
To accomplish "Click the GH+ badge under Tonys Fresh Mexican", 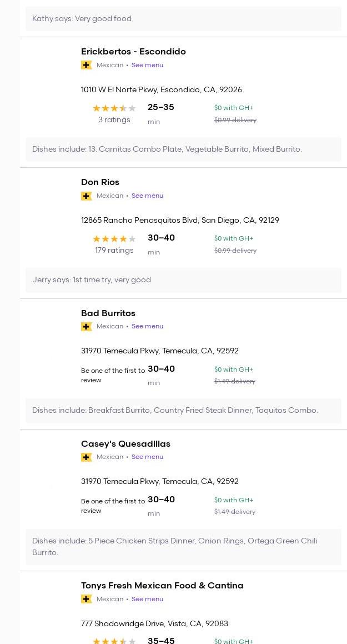I will click(x=86, y=599).
